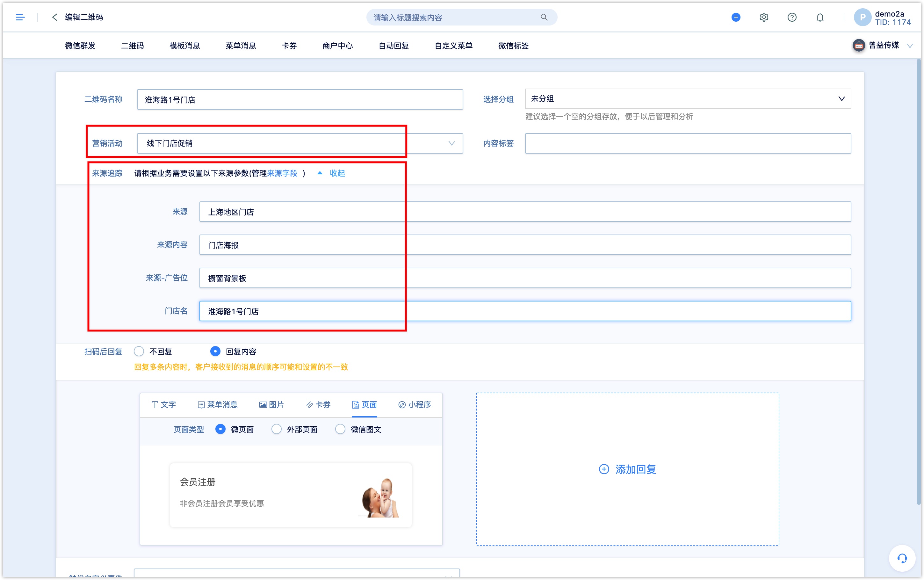924x580 pixels.
Task: Click the 来源-广告位 input field
Action: [x=525, y=278]
